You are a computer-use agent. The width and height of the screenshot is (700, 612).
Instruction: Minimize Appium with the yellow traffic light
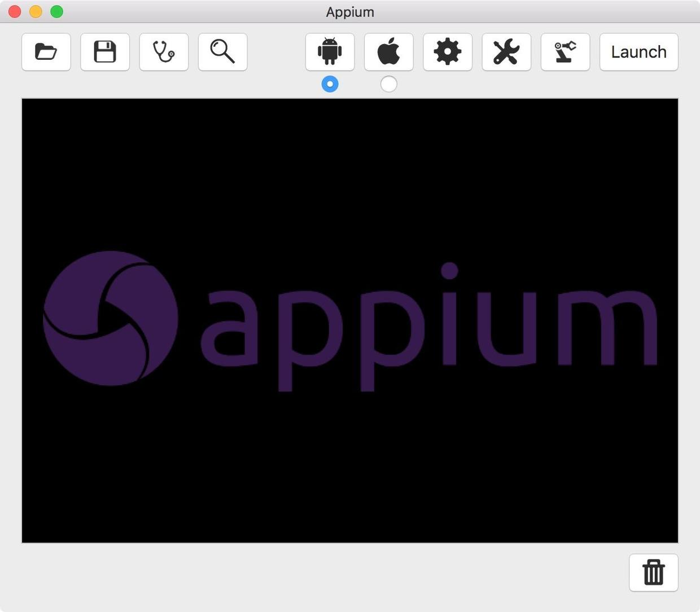point(35,11)
